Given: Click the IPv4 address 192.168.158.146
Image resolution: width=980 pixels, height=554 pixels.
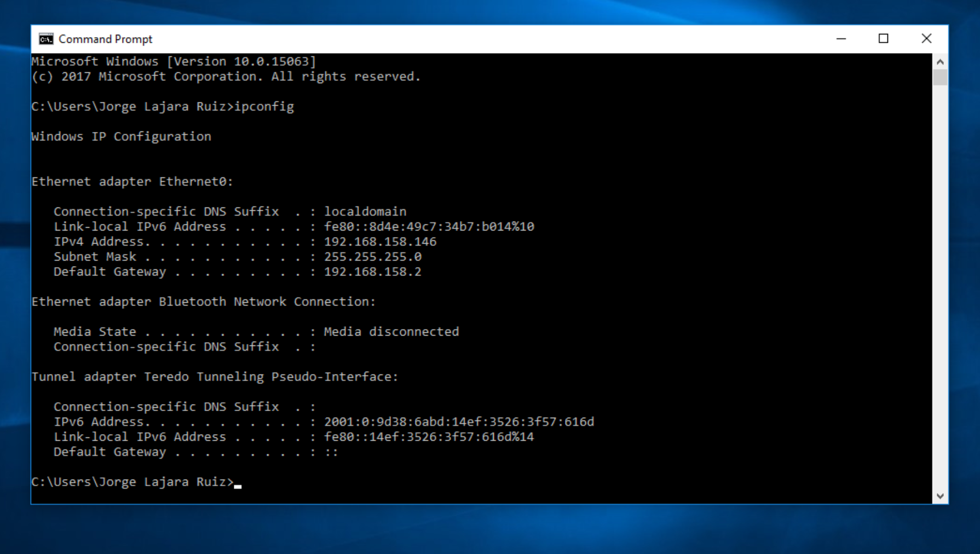Looking at the screenshot, I should 380,241.
